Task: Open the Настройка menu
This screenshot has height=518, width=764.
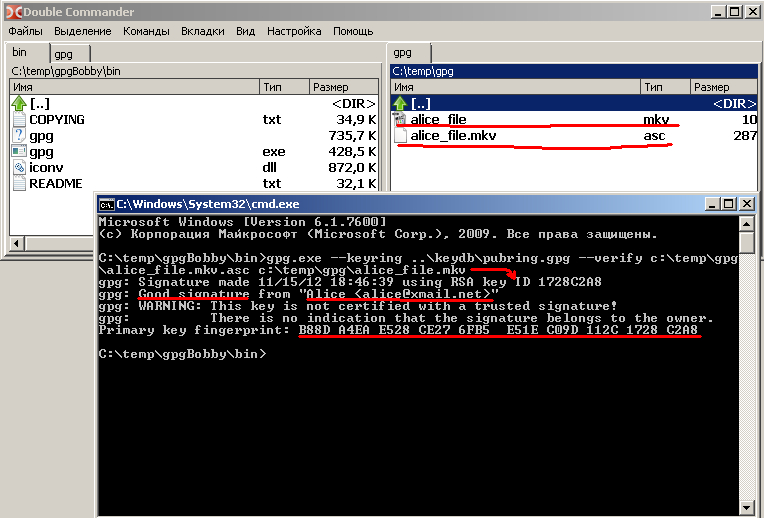Action: (x=294, y=31)
